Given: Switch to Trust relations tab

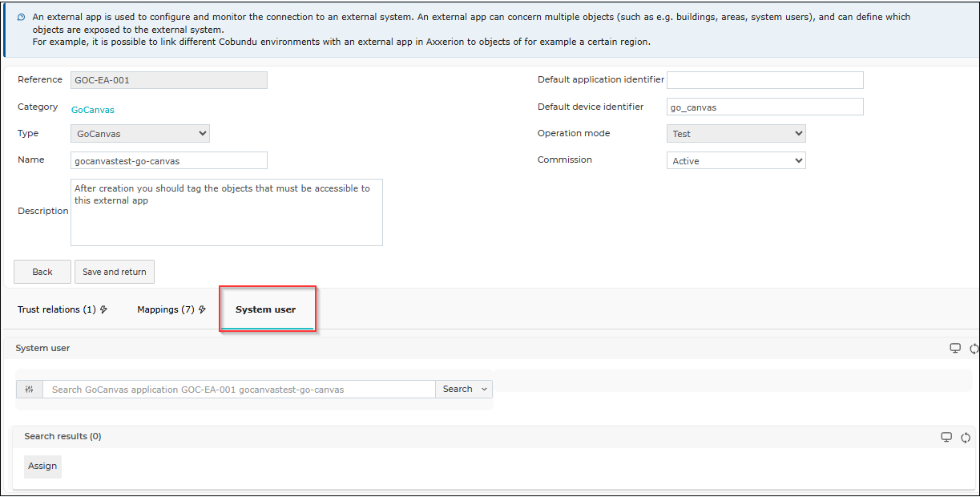Looking at the screenshot, I should 63,309.
